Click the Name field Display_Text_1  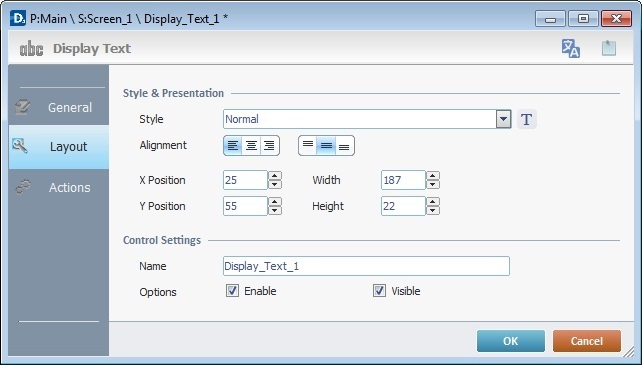(366, 266)
